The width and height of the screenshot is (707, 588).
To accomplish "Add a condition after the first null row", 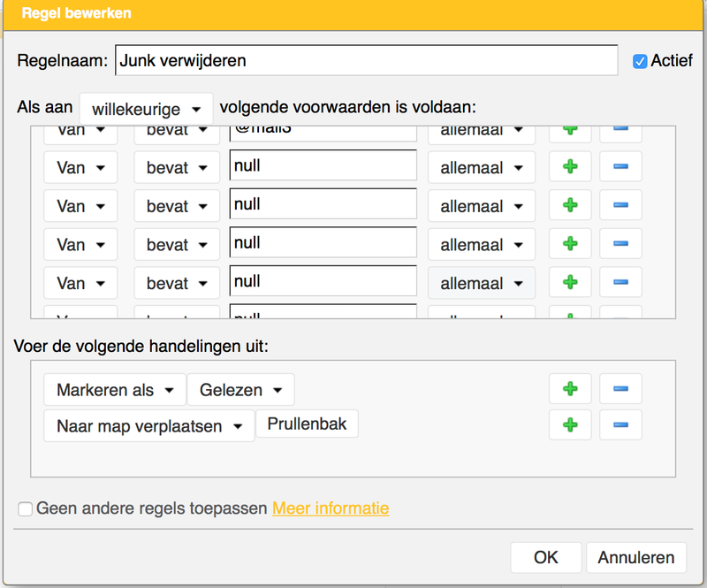I will [x=570, y=166].
